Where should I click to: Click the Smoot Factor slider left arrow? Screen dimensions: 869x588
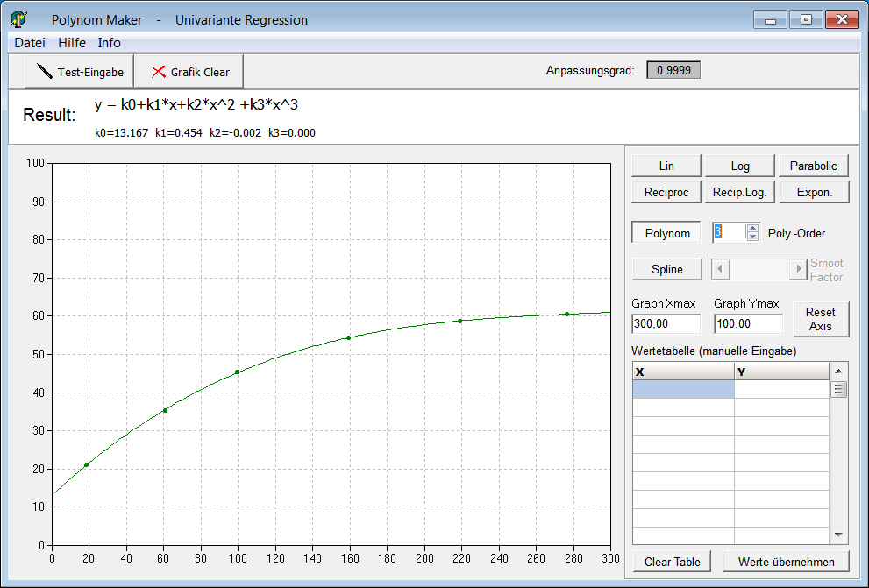720,269
